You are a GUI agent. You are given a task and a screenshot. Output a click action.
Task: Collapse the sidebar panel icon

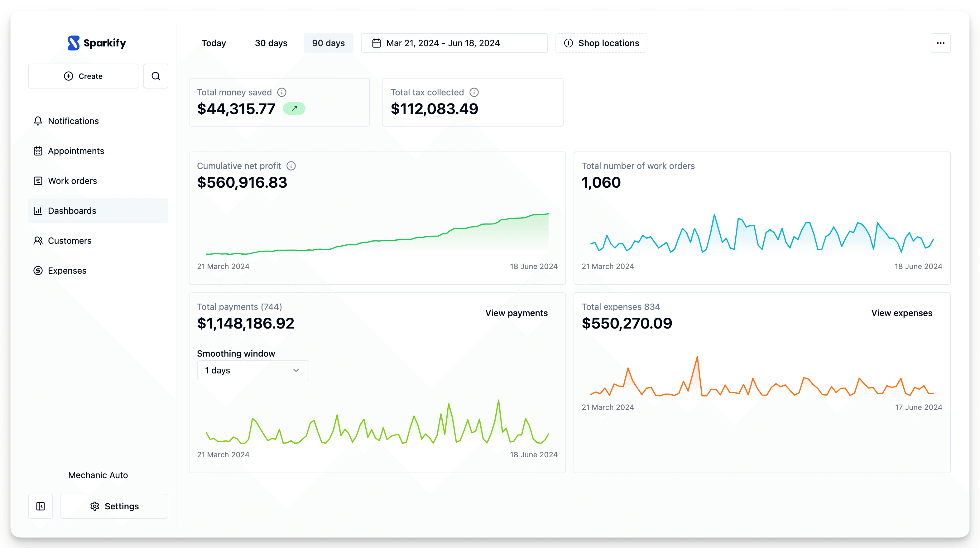click(40, 506)
